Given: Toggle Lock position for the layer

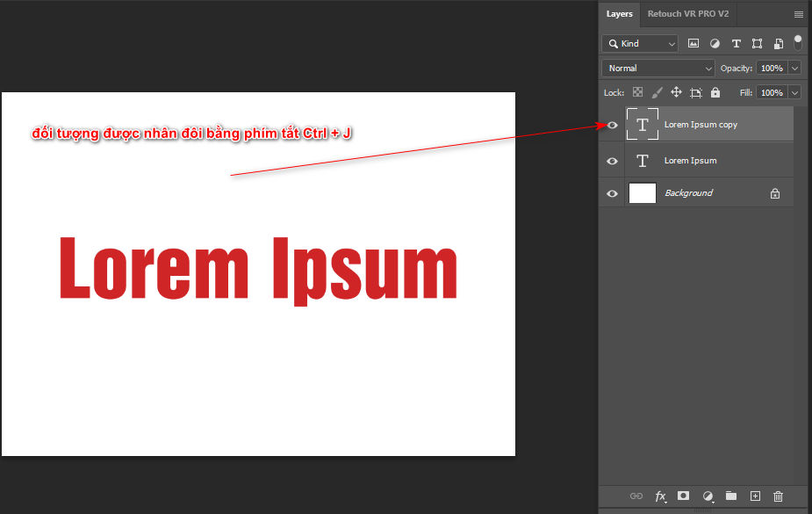Looking at the screenshot, I should pos(676,92).
